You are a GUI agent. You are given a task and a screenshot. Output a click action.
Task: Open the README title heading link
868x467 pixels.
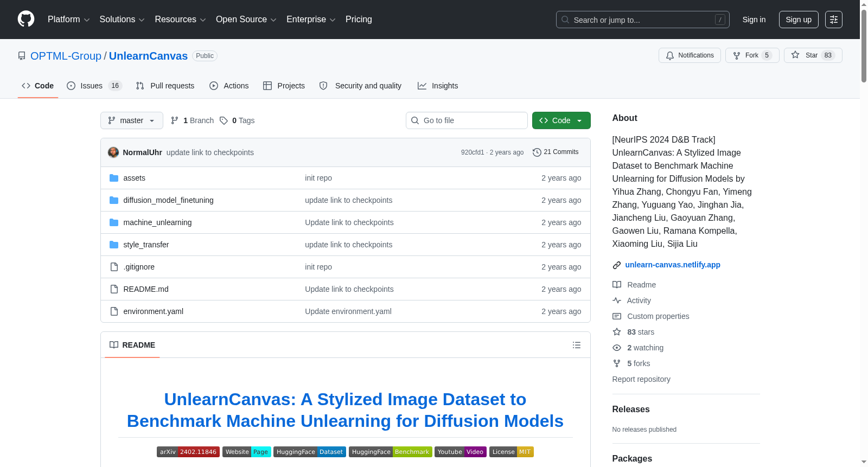click(x=345, y=410)
